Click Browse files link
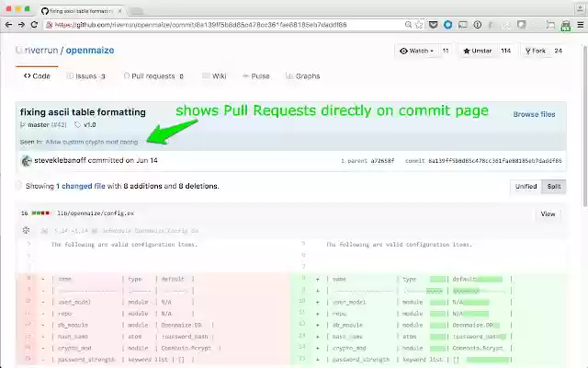This screenshot has height=368, width=588. (534, 114)
